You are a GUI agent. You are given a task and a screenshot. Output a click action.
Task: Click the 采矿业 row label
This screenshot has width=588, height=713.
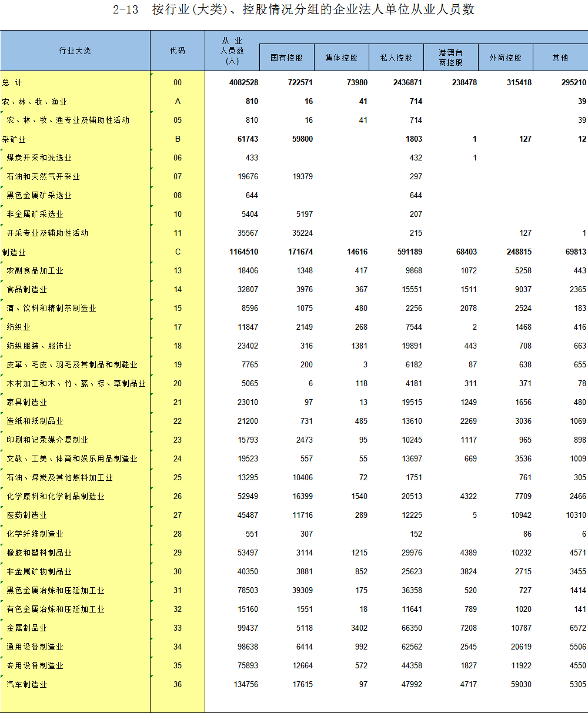(14, 139)
